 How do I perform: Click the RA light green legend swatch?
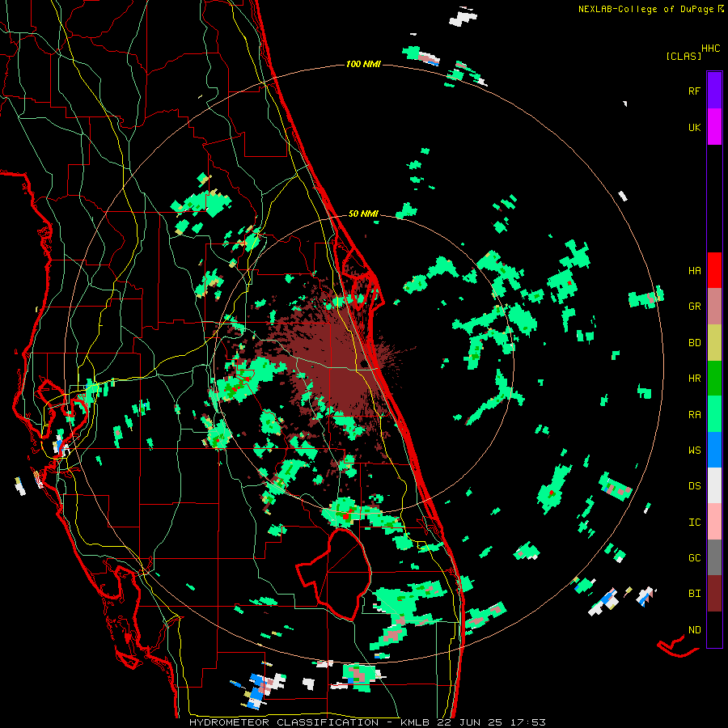coord(714,414)
